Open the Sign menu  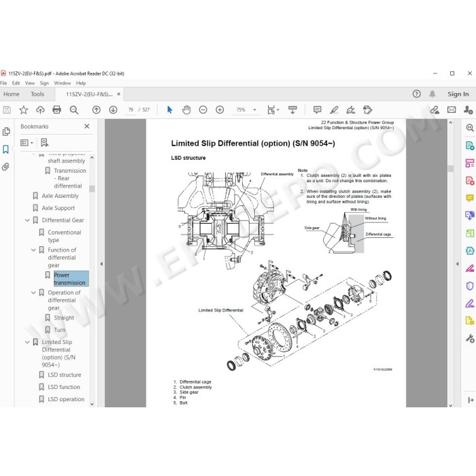(x=44, y=83)
